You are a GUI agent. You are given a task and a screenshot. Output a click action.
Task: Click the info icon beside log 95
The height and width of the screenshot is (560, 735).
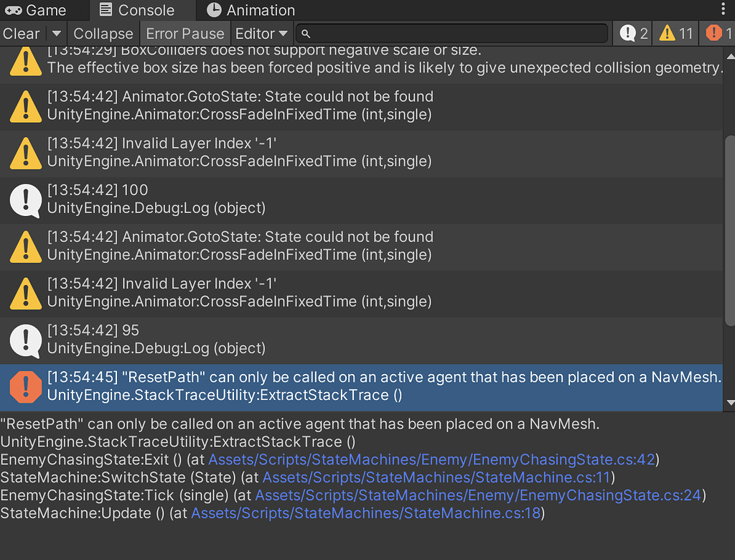point(26,340)
